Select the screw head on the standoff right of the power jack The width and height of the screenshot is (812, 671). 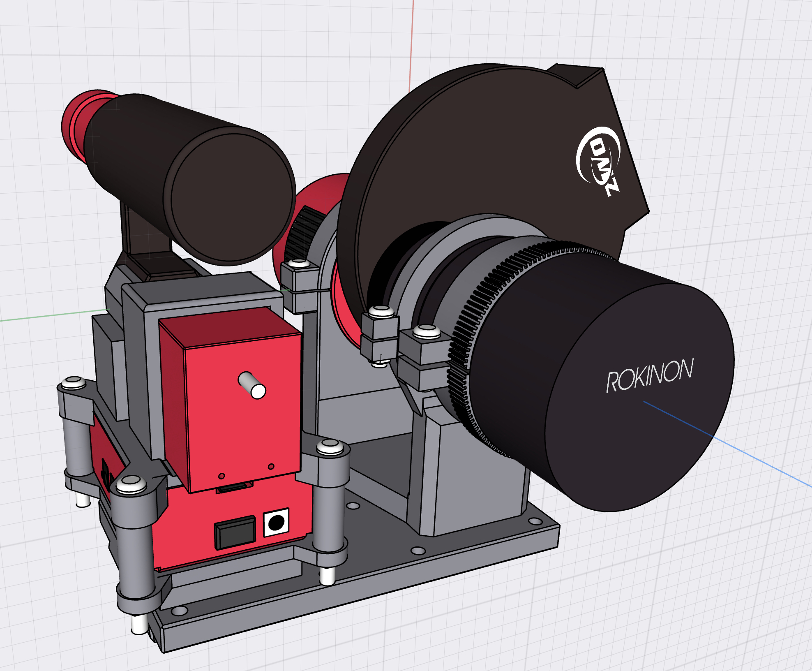tap(330, 447)
